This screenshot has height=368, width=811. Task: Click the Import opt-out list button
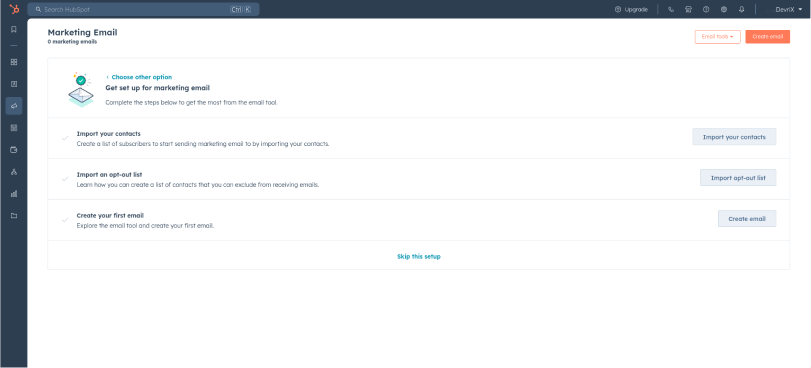[x=738, y=178]
